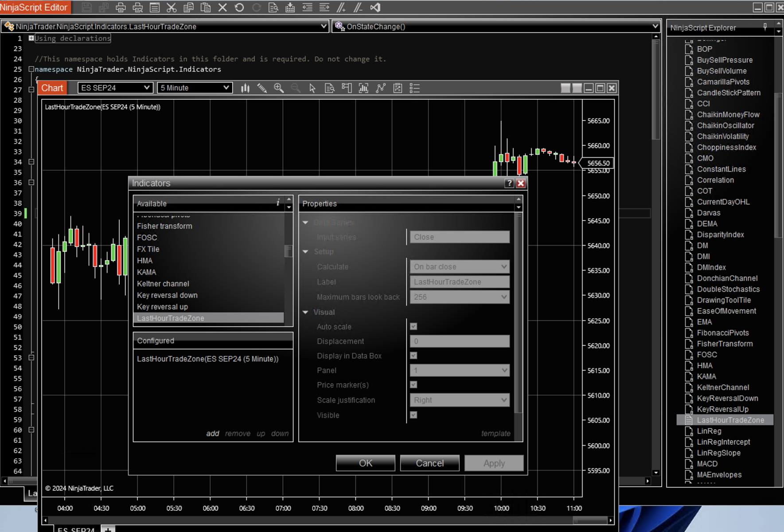The image size is (784, 532).
Task: Click Zoom In magnifier in Chart toolbar
Action: [x=279, y=88]
